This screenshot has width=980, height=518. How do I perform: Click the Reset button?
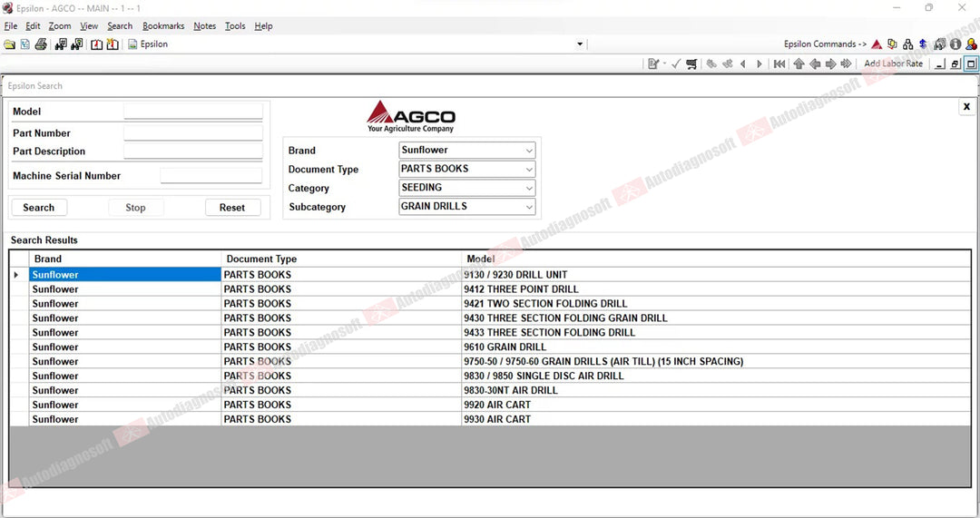click(x=232, y=208)
